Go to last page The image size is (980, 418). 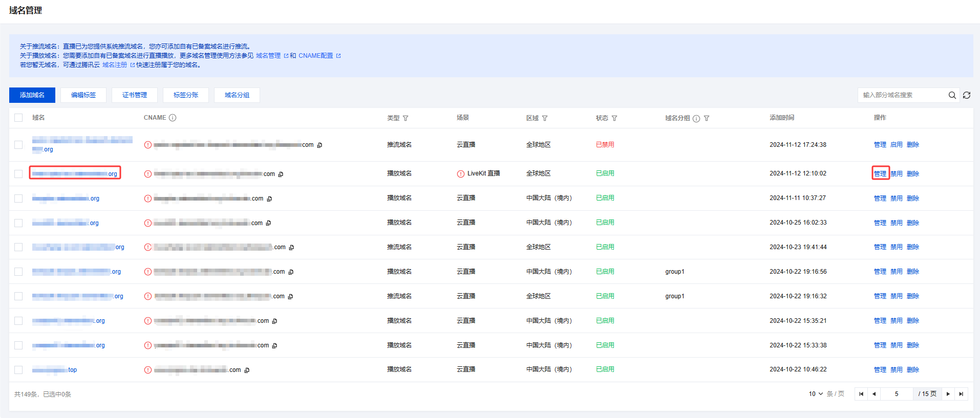[961, 394]
